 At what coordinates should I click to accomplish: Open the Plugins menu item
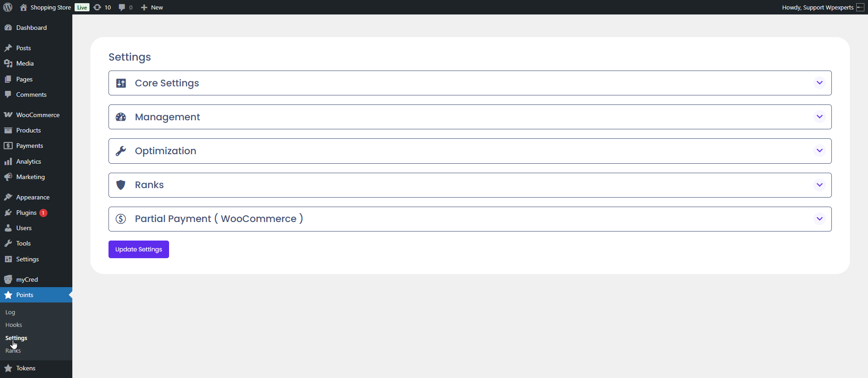26,213
